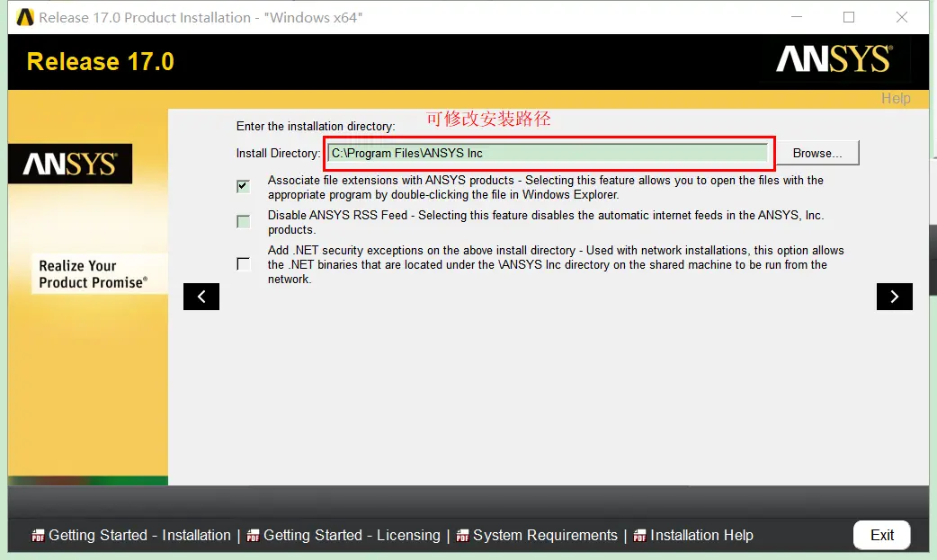The height and width of the screenshot is (560, 937).
Task: Open Getting Started - Installation document
Action: click(140, 536)
